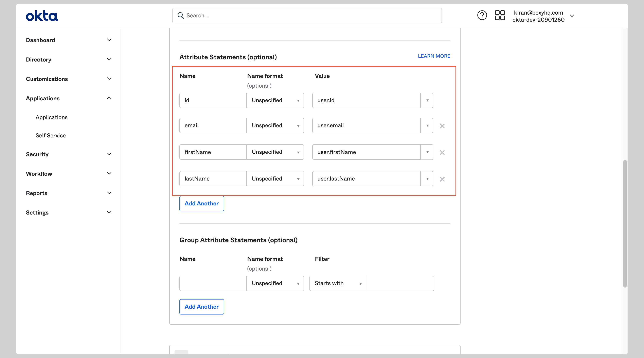Open the user.id value dropdown
The height and width of the screenshot is (358, 644).
pyautogui.click(x=427, y=100)
